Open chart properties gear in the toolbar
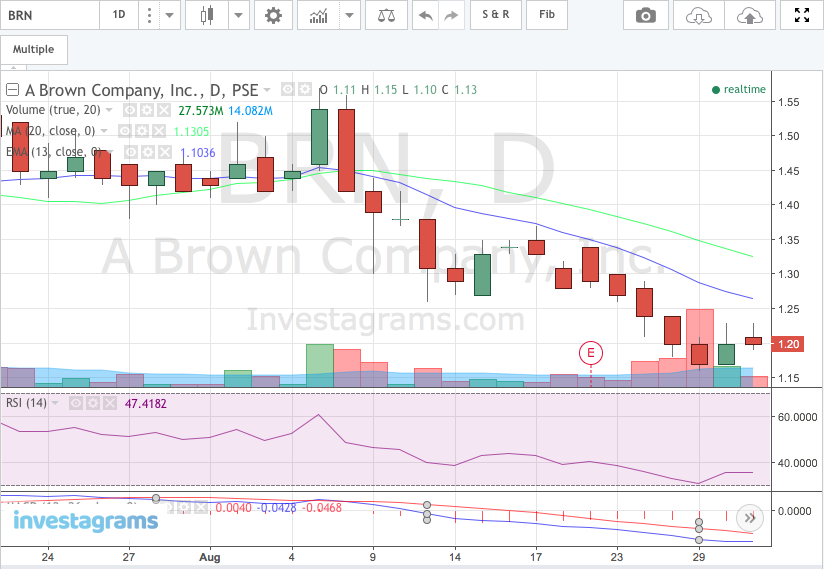Image resolution: width=824 pixels, height=569 pixels. tap(273, 15)
